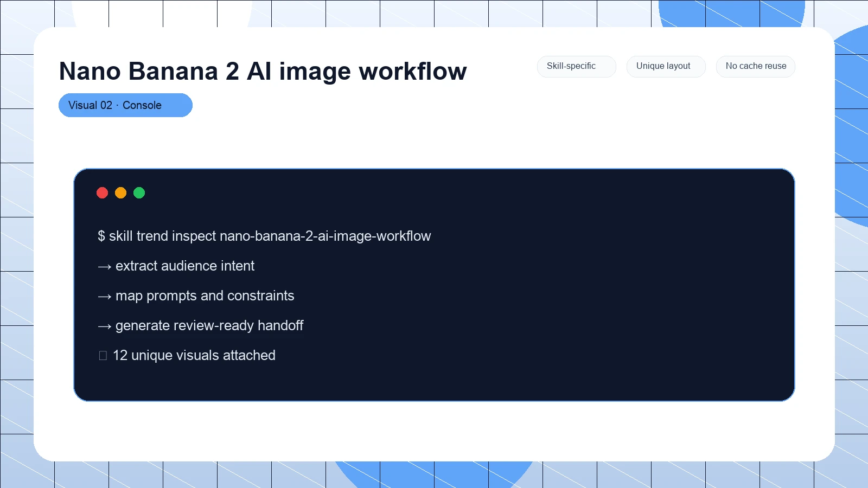Image resolution: width=868 pixels, height=488 pixels.
Task: Click the "generate review-ready handoff" line
Action: pos(200,325)
